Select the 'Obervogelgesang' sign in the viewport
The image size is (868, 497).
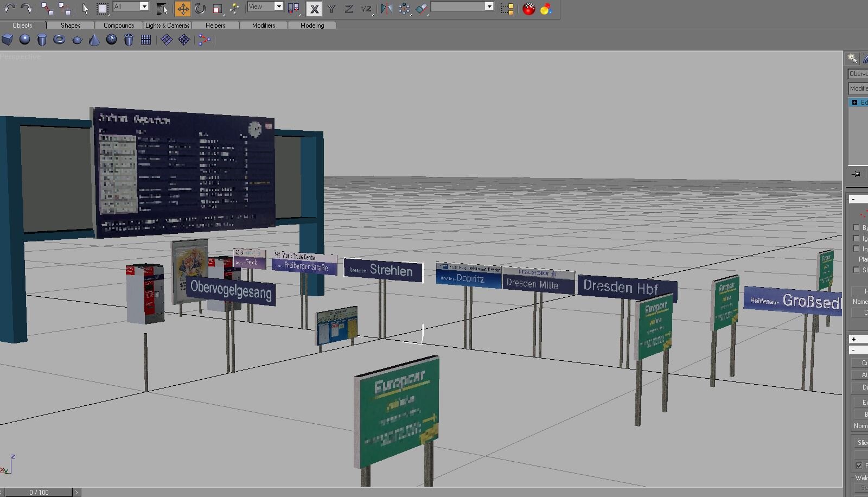click(231, 290)
